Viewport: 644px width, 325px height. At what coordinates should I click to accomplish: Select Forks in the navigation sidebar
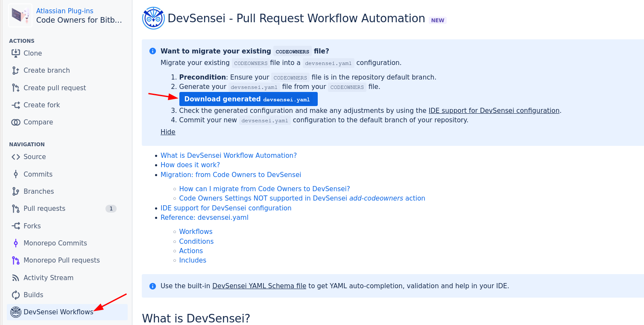tap(32, 226)
